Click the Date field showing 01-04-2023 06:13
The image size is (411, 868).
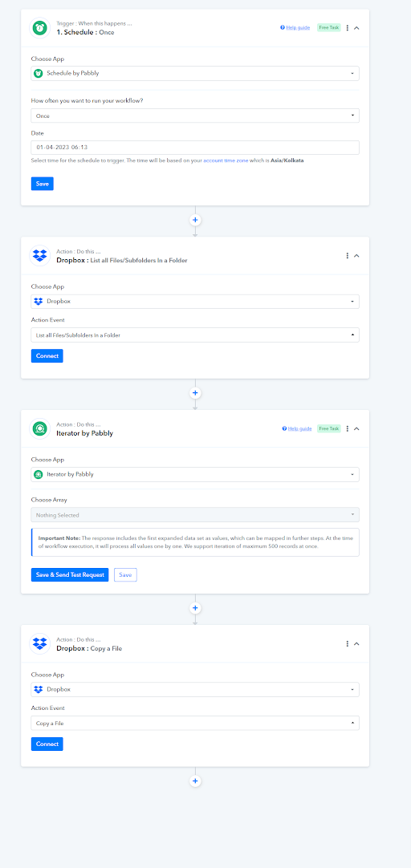click(x=195, y=148)
